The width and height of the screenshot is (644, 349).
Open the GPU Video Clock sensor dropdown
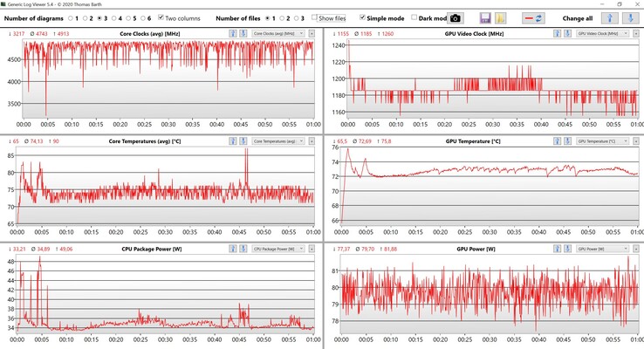(x=602, y=34)
